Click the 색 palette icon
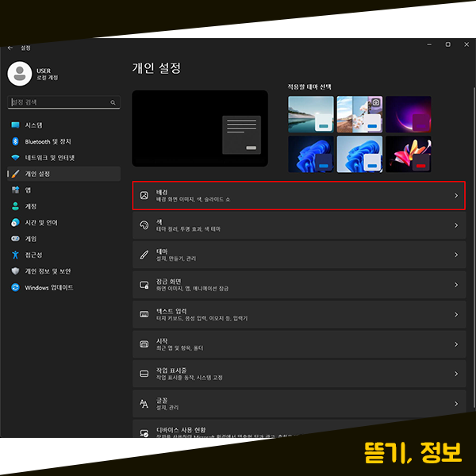Image resolution: width=476 pixels, height=476 pixels. (144, 225)
